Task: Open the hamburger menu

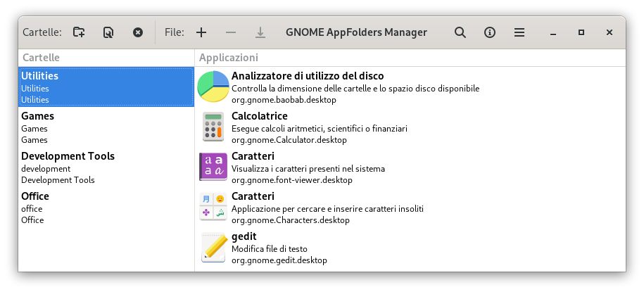Action: [519, 32]
